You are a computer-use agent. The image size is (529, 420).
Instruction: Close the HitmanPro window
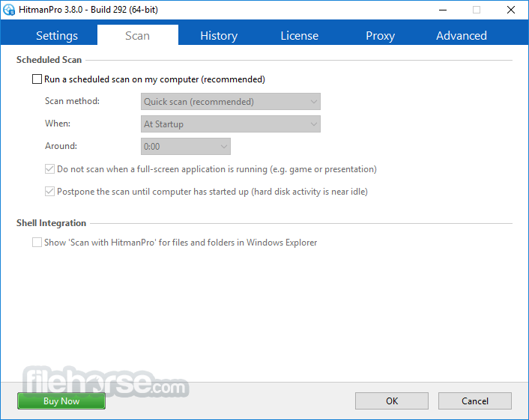tap(511, 10)
